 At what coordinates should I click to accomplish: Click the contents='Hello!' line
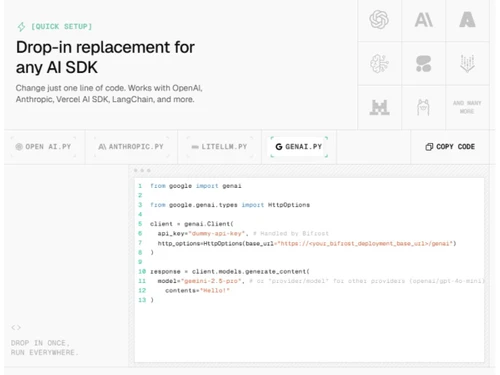point(197,290)
